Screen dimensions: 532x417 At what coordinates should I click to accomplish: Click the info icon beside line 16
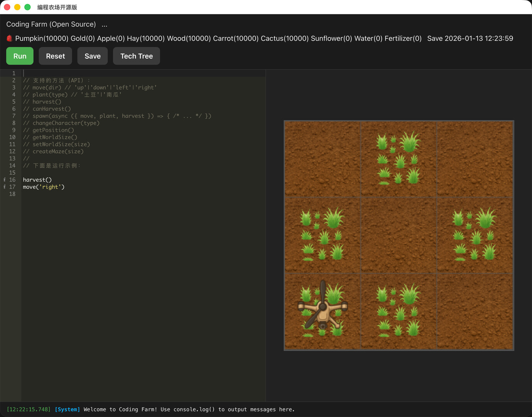pyautogui.click(x=4, y=180)
